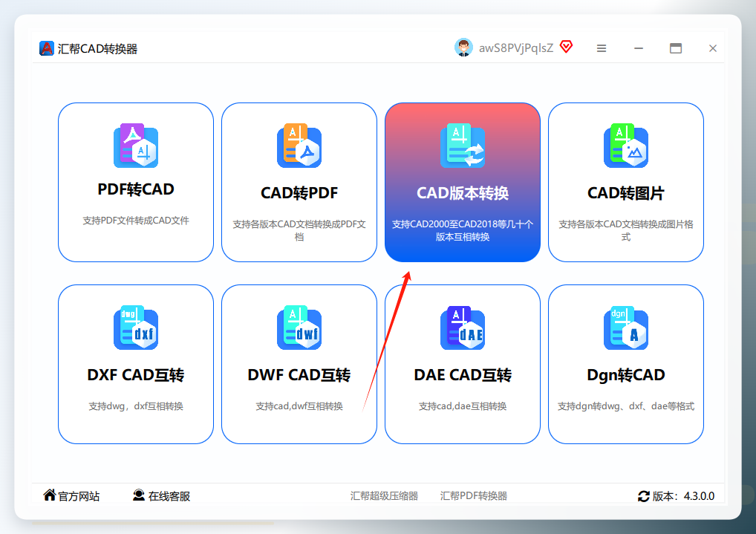Image resolution: width=756 pixels, height=534 pixels.
Task: Click the PDF转CAD card icon
Action: [x=136, y=146]
